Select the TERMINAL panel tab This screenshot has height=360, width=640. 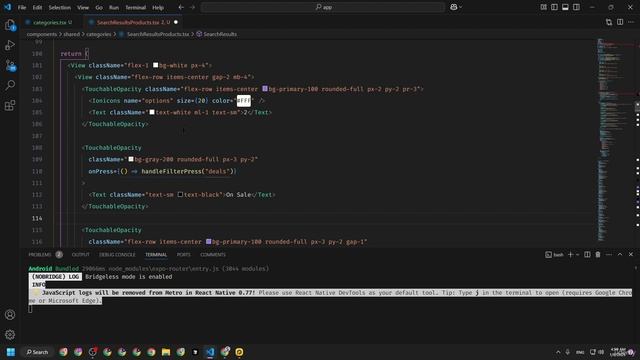[x=156, y=255]
